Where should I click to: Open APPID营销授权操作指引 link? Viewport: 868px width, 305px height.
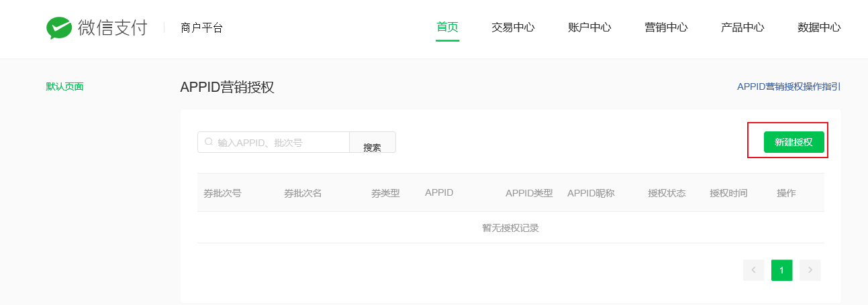(x=789, y=86)
